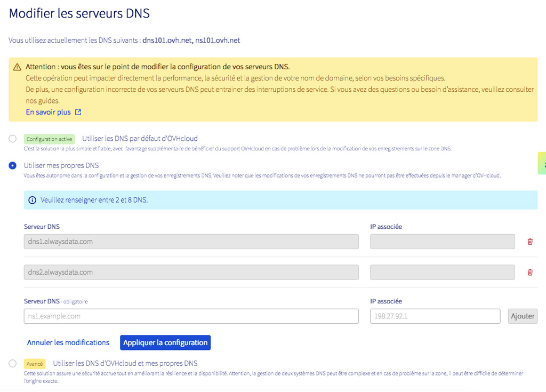The width and height of the screenshot is (546, 392).
Task: Select 'Utiliser mes propres DNS' radio button
Action: tap(13, 165)
